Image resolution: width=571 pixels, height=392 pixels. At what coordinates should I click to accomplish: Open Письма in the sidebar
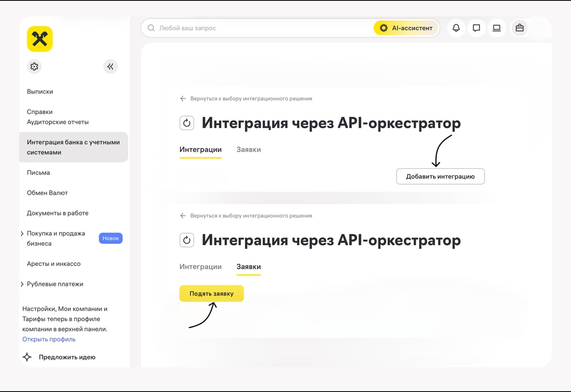click(38, 173)
